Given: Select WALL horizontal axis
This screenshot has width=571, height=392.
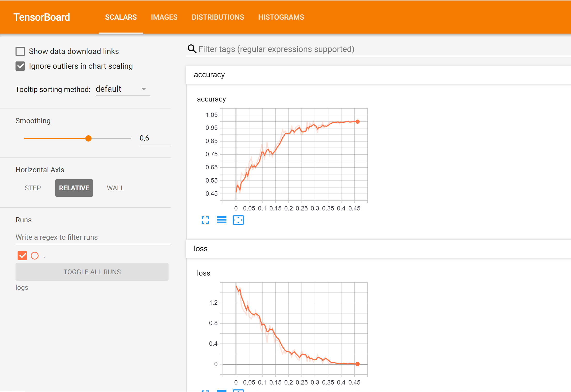Looking at the screenshot, I should [116, 188].
